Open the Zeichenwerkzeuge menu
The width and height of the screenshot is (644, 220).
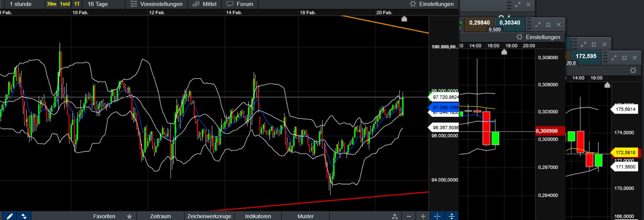209,216
